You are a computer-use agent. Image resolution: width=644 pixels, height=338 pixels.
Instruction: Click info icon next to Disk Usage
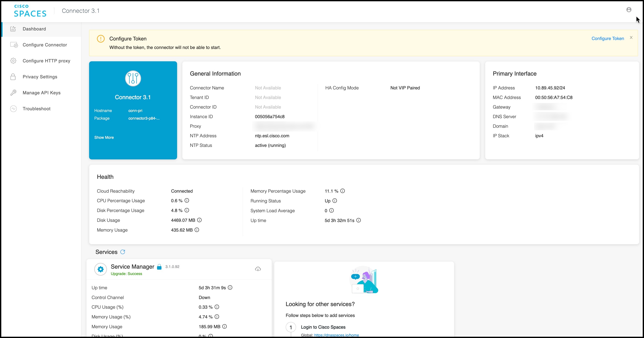[x=199, y=220]
